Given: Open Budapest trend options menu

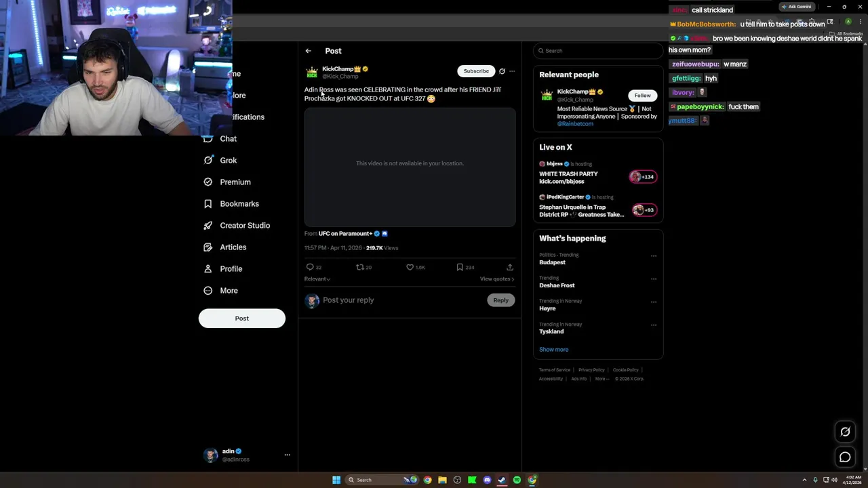Looking at the screenshot, I should click(654, 256).
